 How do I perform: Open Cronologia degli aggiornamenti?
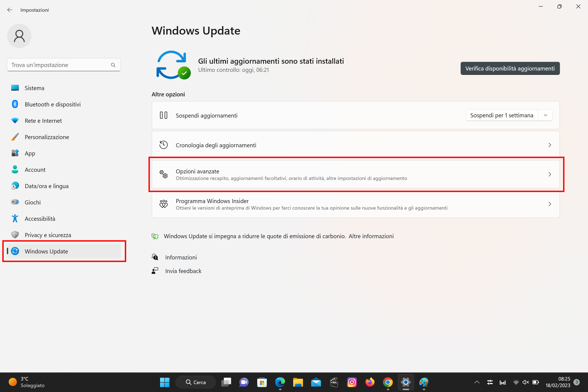point(354,145)
